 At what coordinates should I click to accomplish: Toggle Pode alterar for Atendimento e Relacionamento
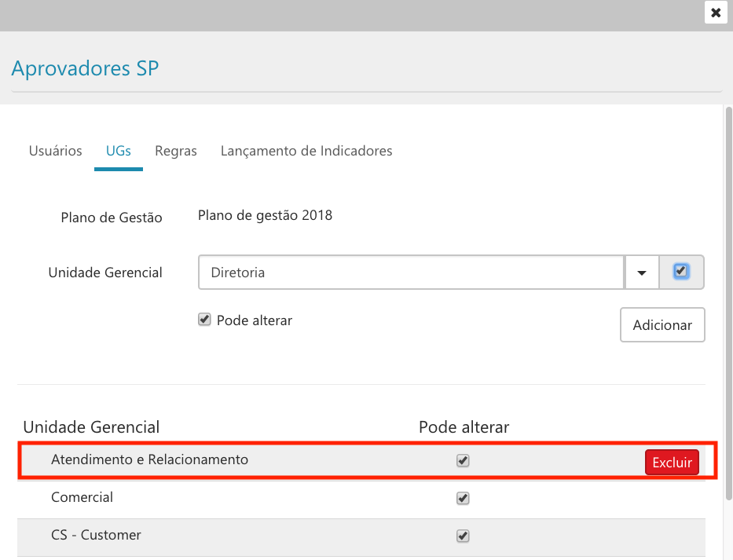coord(463,460)
